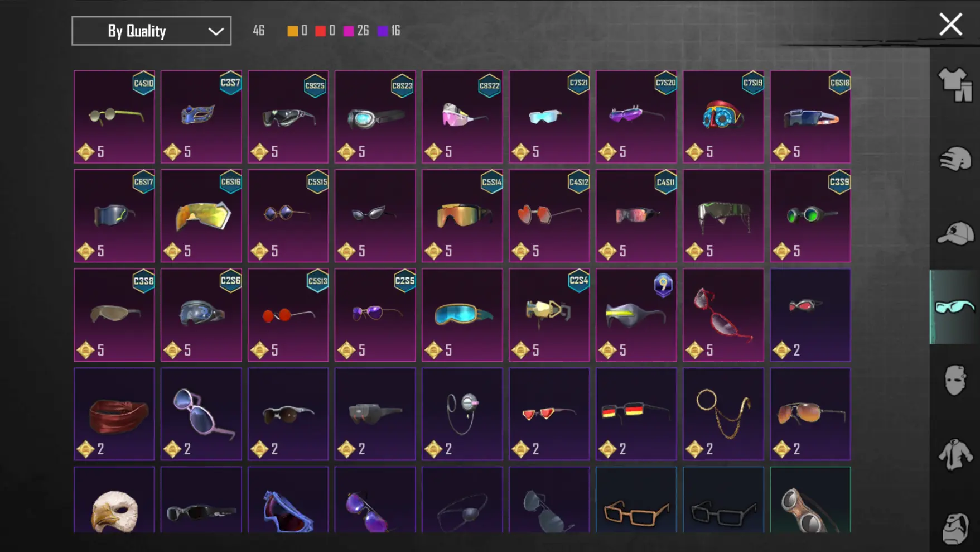This screenshot has width=980, height=552.
Task: Close the inventory with the X
Action: pyautogui.click(x=950, y=25)
